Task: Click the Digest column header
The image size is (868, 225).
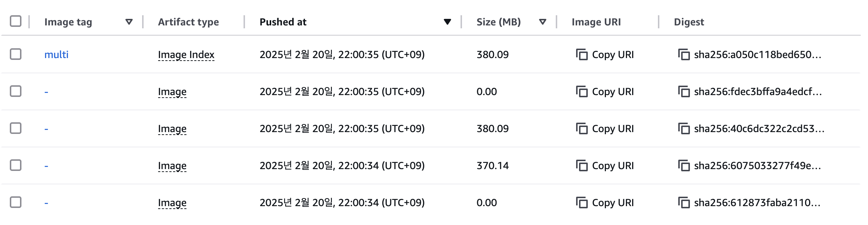Action: [x=689, y=22]
